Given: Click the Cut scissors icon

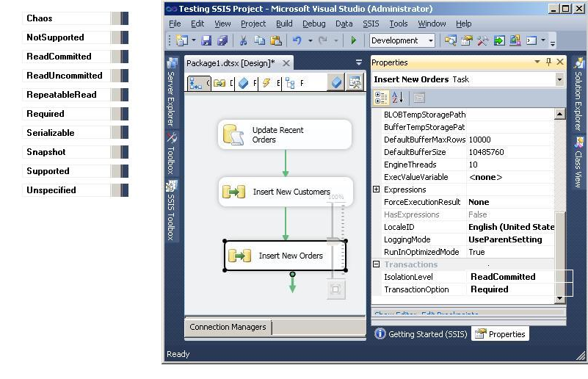Looking at the screenshot, I should point(243,40).
